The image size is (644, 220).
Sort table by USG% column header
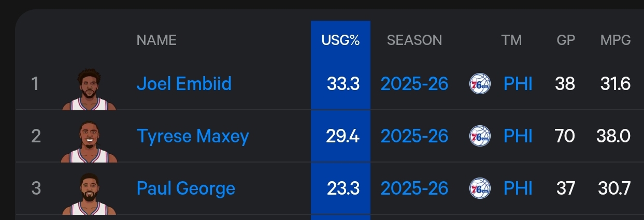[x=340, y=40]
